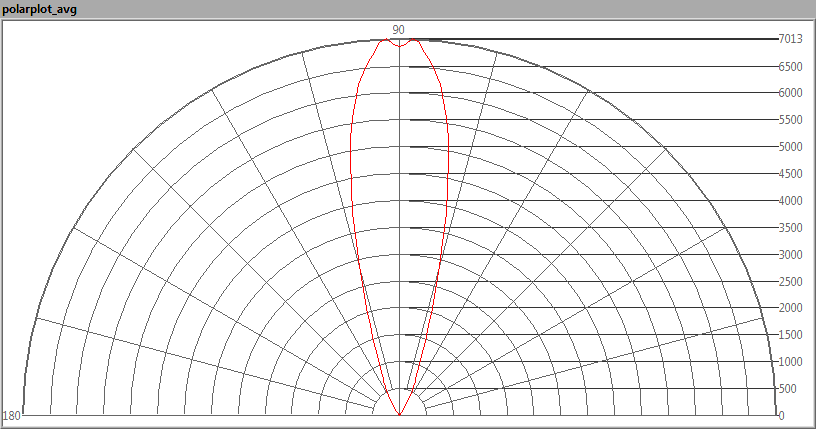Viewport: 816px width, 429px height.
Task: Click the 3000 radial scale label
Action: pyautogui.click(x=790, y=255)
